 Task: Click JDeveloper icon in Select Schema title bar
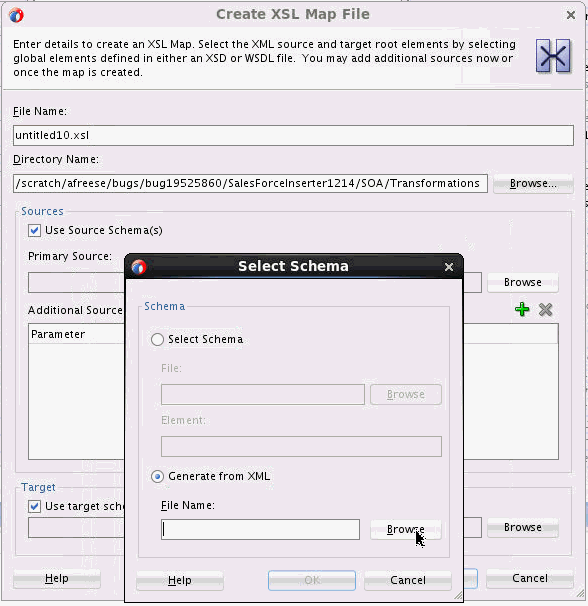[138, 267]
